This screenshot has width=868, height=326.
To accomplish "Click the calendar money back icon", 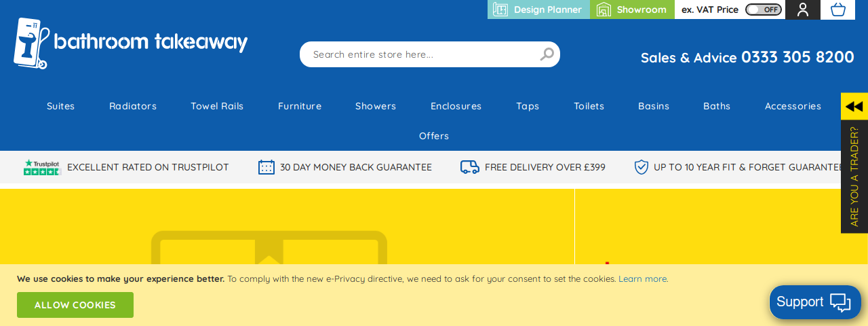I will click(x=267, y=167).
